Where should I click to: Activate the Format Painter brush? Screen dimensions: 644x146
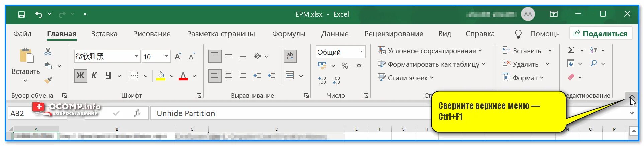point(48,80)
